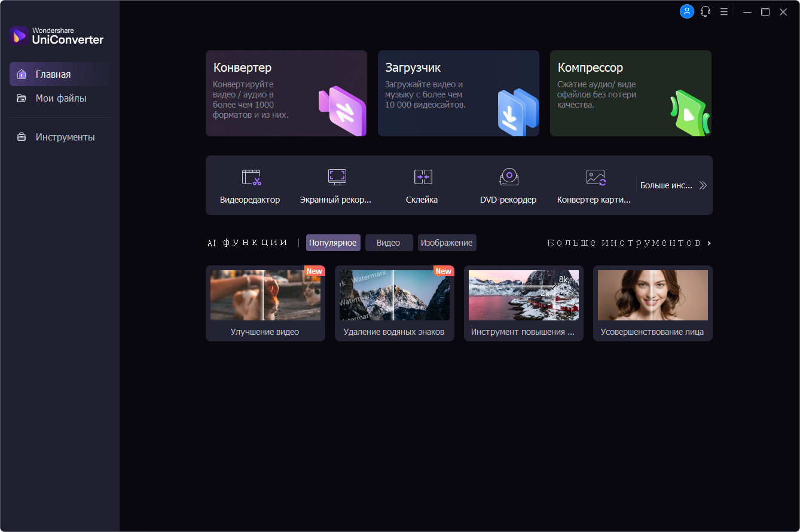Open the Компрессор card
The width and height of the screenshot is (800, 532).
click(x=631, y=93)
